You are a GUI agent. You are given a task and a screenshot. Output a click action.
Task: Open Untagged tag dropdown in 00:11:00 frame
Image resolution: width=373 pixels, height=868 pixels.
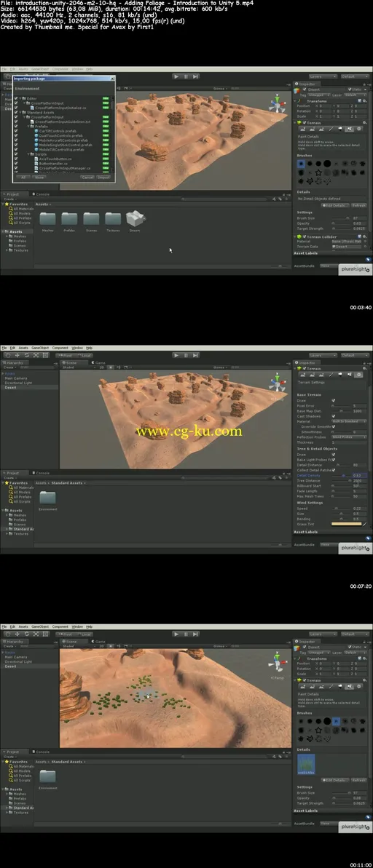pyautogui.click(x=318, y=653)
